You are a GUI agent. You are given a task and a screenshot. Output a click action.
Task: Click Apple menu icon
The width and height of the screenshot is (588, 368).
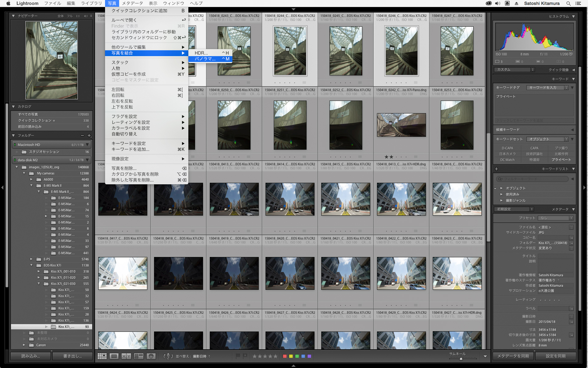(8, 3)
